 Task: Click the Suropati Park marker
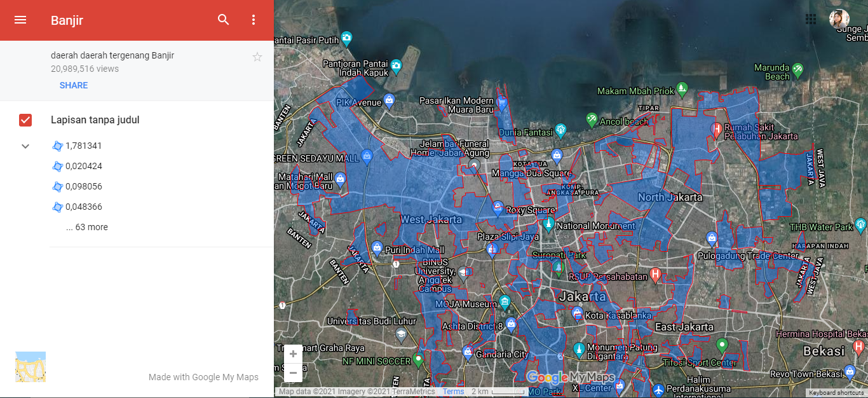[x=559, y=267]
